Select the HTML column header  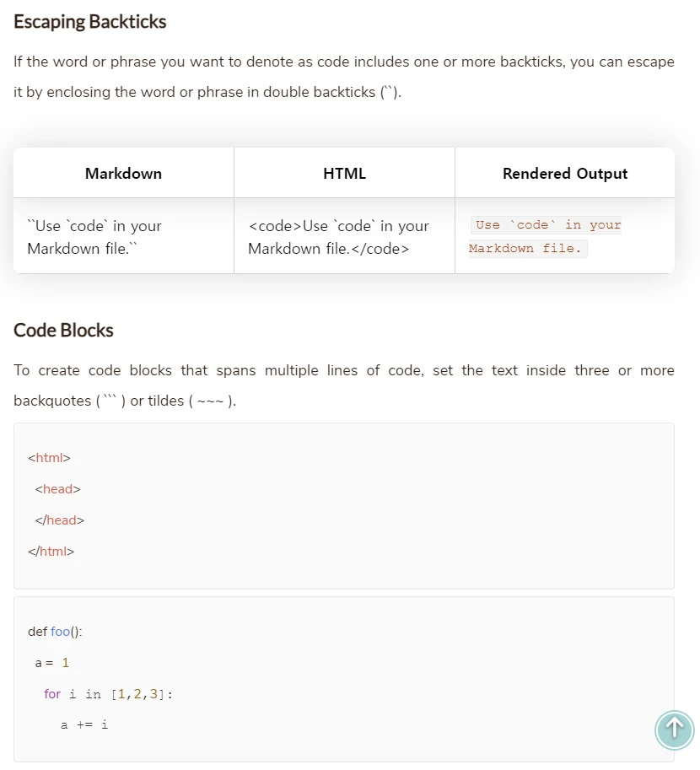coord(344,174)
